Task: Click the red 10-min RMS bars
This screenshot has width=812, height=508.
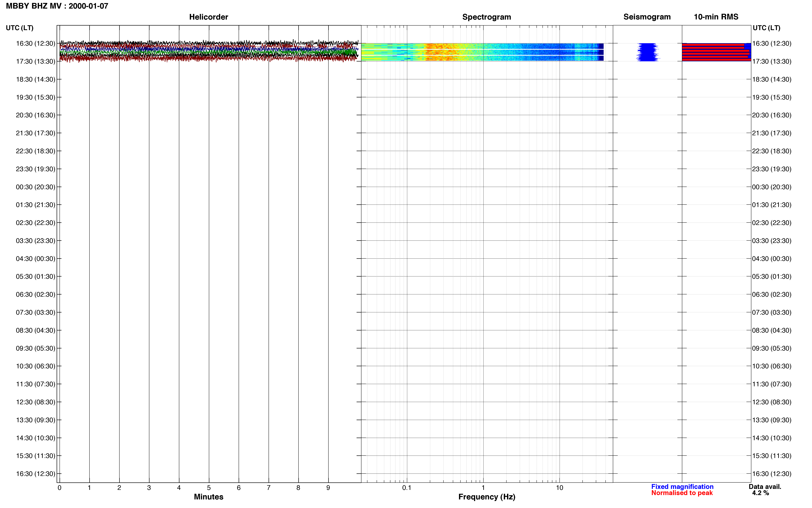Action: click(716, 52)
